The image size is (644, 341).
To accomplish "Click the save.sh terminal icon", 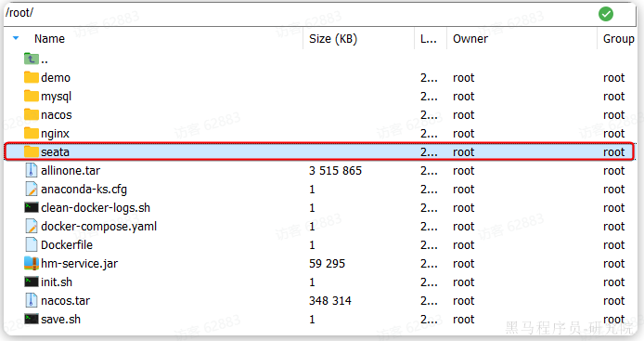I will [32, 319].
